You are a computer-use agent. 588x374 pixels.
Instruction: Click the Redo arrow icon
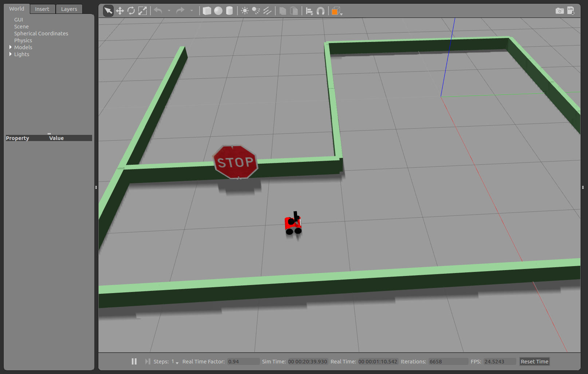(x=180, y=11)
